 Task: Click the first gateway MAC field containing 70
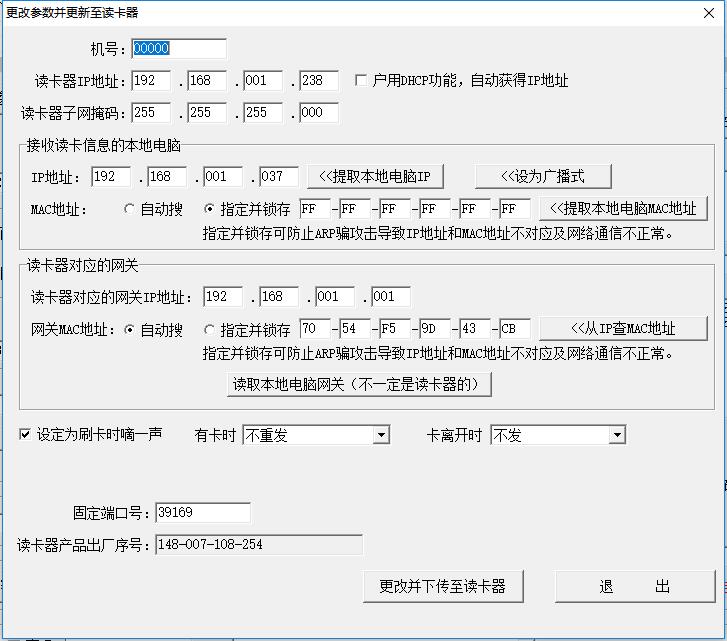coord(314,329)
